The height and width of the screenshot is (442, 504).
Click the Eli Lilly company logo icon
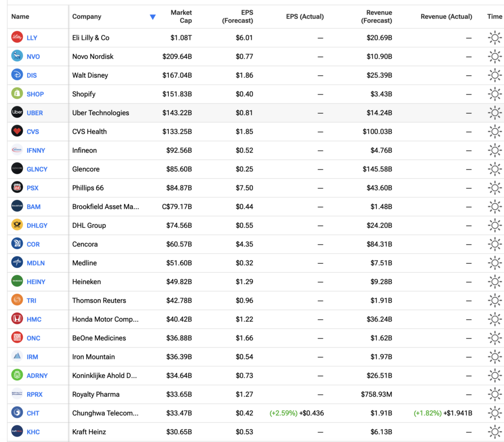pyautogui.click(x=17, y=37)
